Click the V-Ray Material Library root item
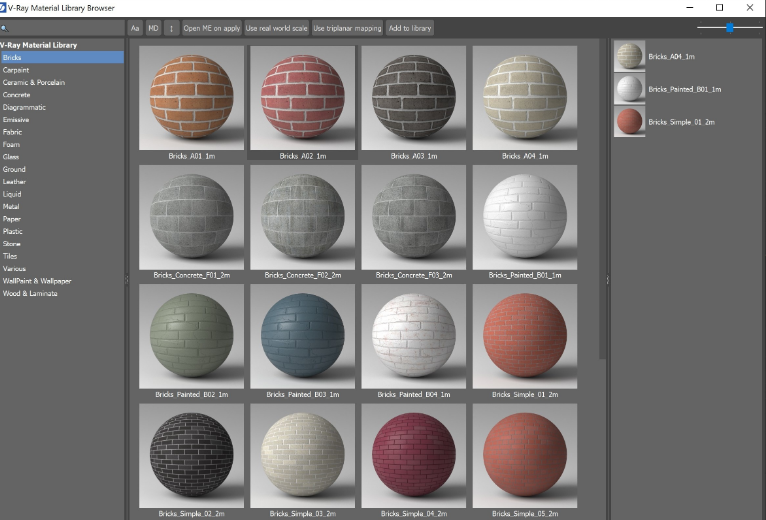The width and height of the screenshot is (766, 520). (x=39, y=45)
